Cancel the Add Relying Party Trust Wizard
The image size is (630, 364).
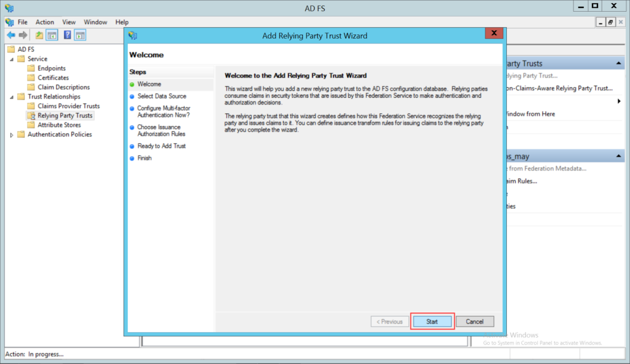pyautogui.click(x=474, y=321)
